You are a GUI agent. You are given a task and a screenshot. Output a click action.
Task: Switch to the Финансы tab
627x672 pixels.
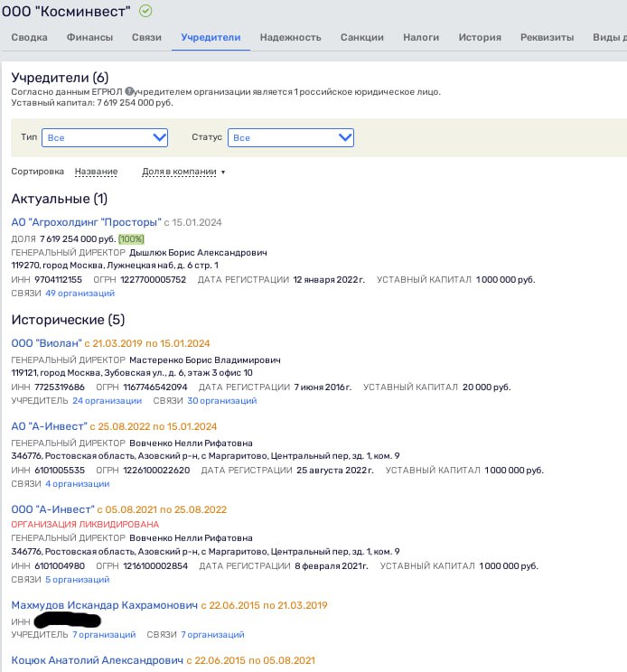89,37
